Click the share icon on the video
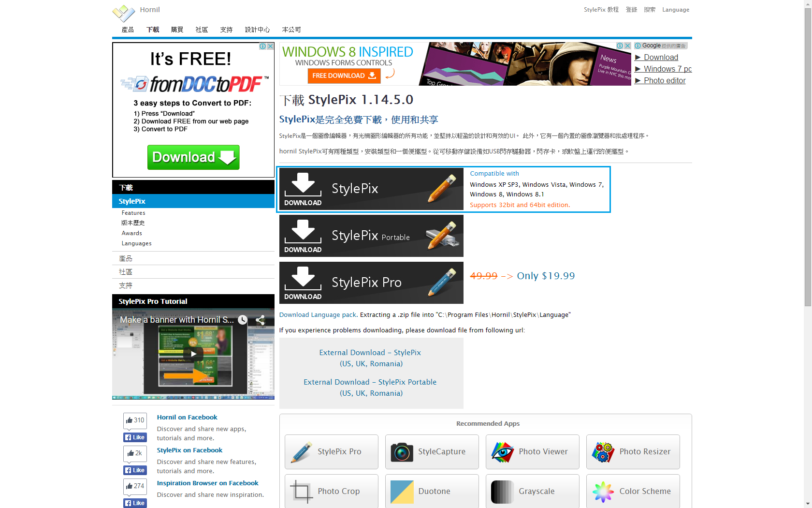This screenshot has width=812, height=508. 261,320
